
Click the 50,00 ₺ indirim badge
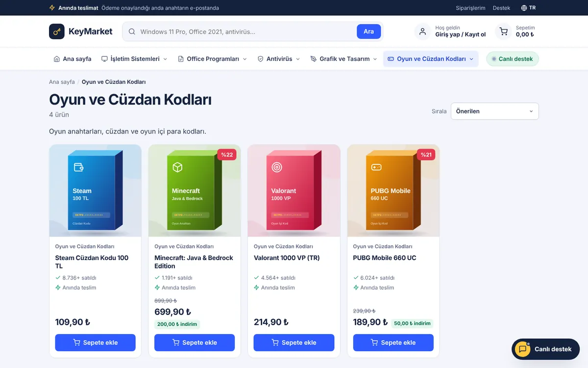[412, 323]
